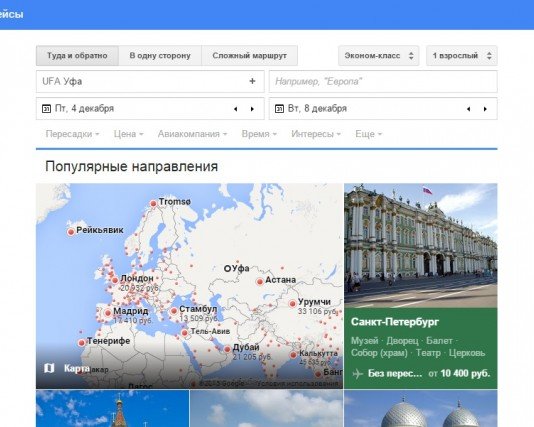Expand the Авиакомпания filter
Viewport: 534px width, 427px height.
point(192,134)
